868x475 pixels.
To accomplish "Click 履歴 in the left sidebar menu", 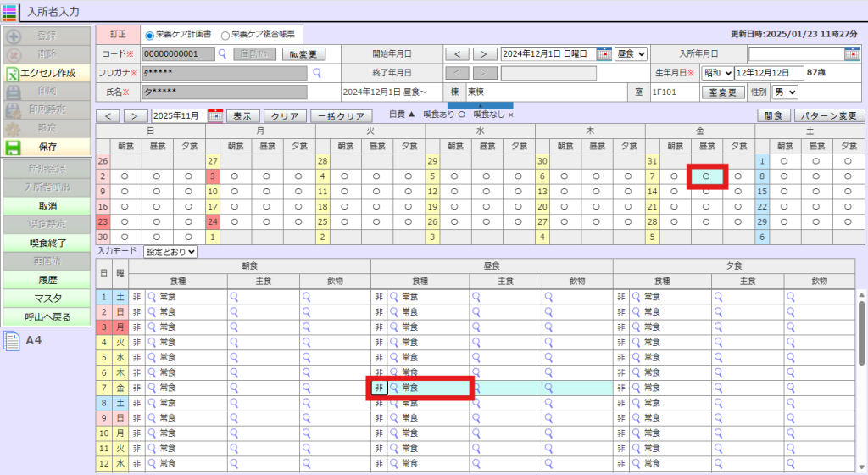I will click(47, 279).
